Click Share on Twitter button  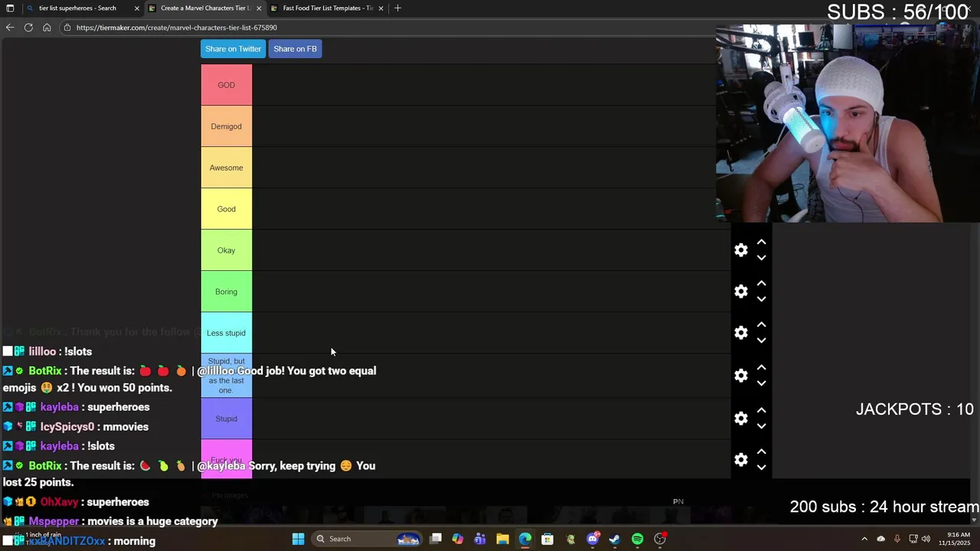233,49
